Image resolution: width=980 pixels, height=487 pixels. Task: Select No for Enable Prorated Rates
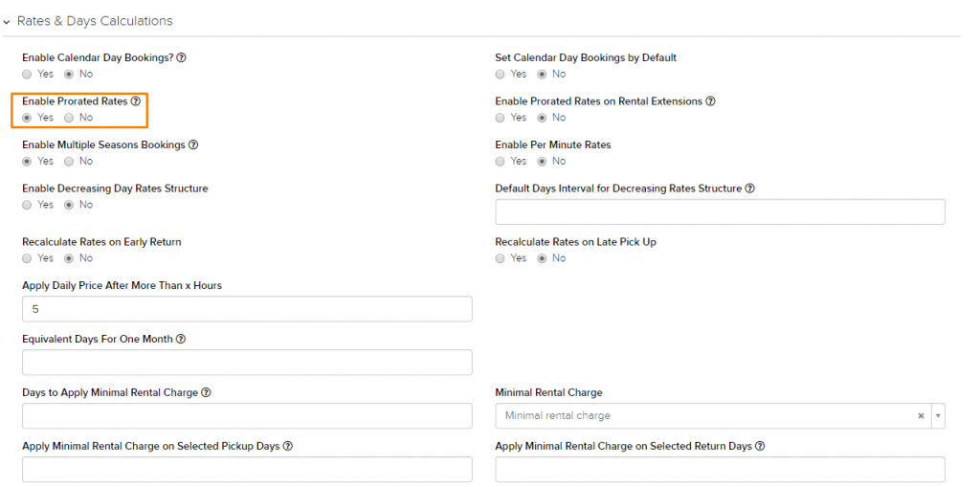tap(69, 118)
